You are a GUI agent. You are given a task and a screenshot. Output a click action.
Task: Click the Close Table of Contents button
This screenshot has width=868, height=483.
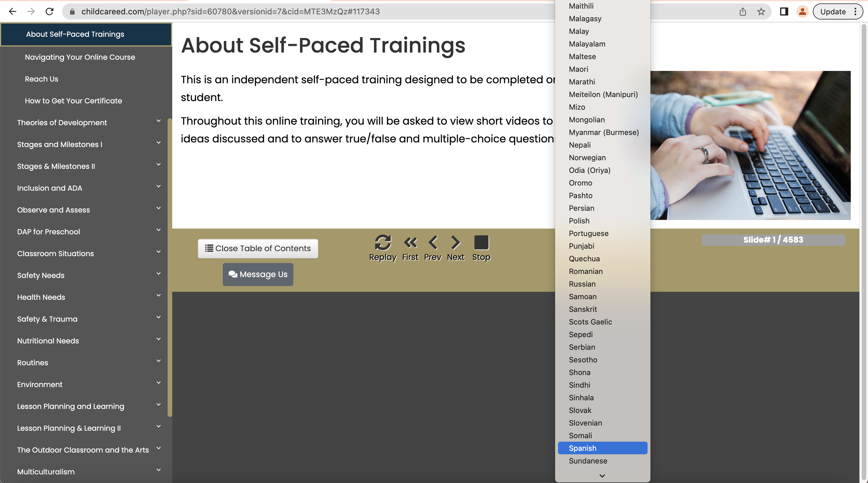point(258,248)
